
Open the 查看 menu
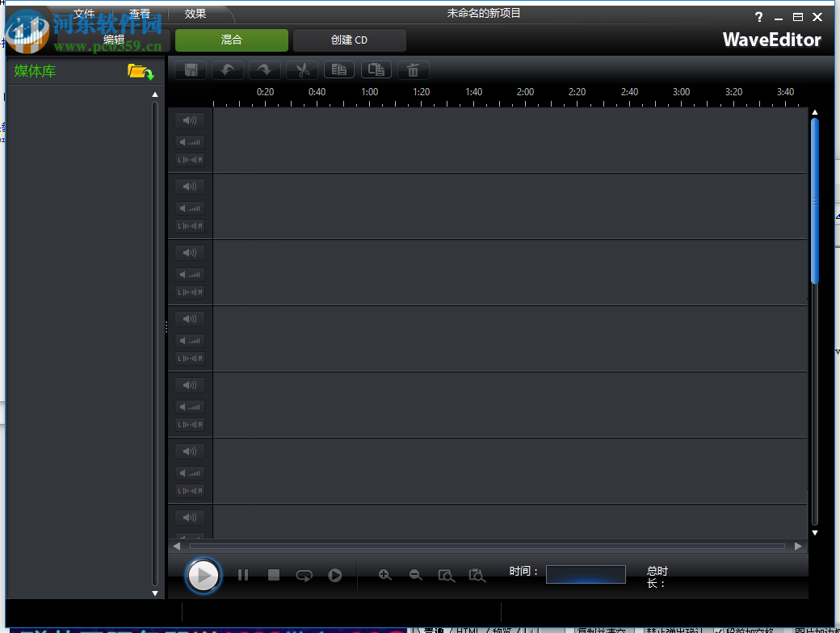[x=139, y=14]
